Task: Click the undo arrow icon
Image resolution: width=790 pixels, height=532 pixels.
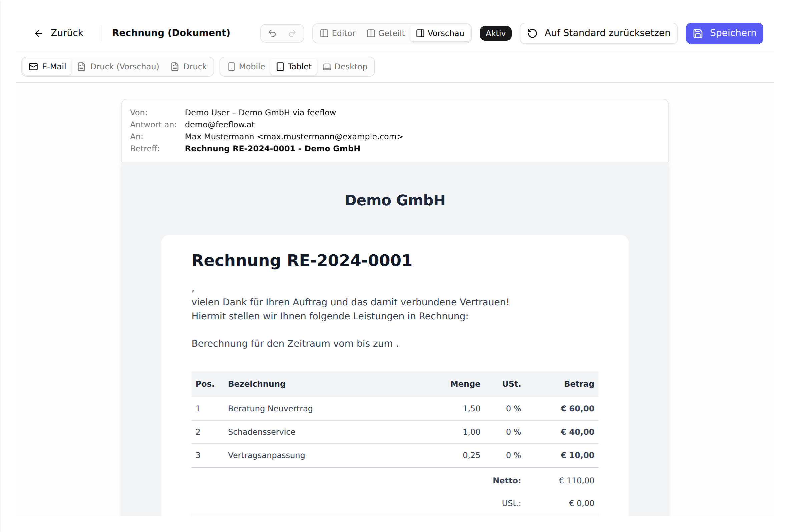Action: coord(272,33)
